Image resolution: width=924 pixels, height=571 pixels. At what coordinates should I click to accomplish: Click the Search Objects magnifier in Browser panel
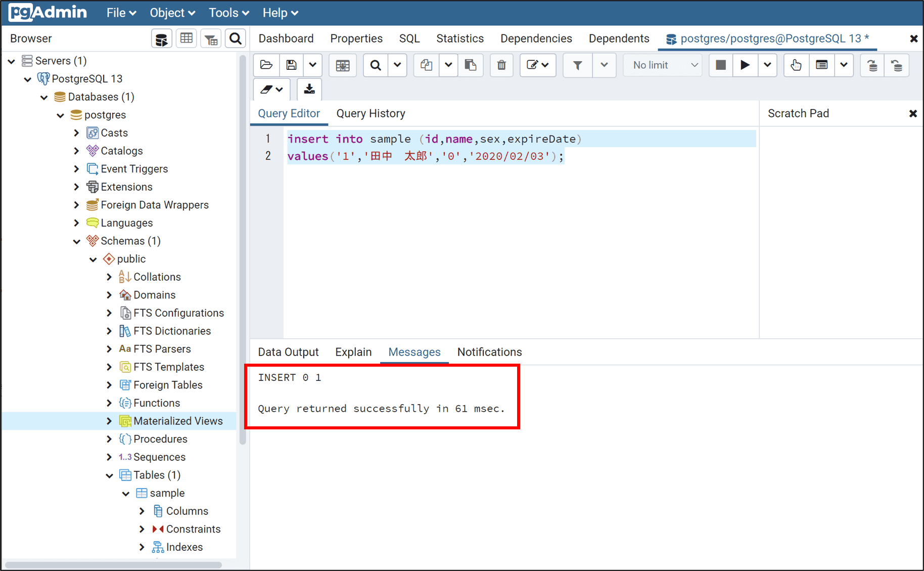tap(236, 39)
